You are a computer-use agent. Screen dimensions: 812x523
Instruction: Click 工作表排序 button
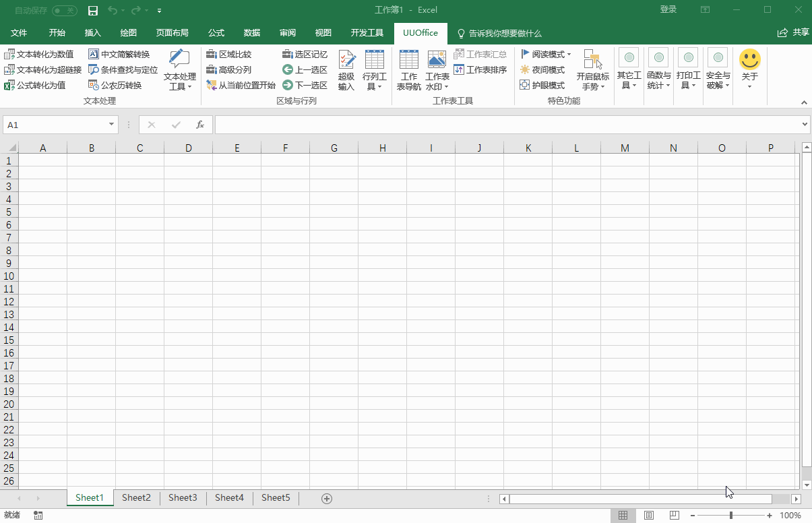(480, 69)
